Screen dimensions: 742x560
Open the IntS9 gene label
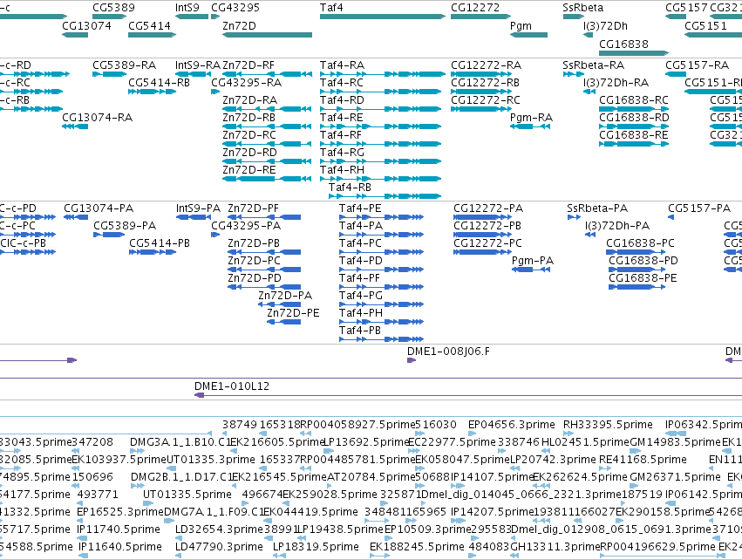(x=187, y=8)
